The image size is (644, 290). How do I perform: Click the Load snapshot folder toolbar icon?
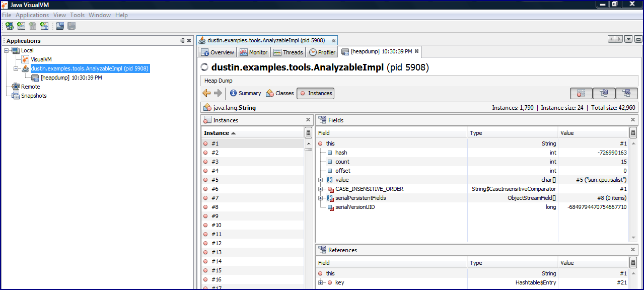[x=60, y=26]
